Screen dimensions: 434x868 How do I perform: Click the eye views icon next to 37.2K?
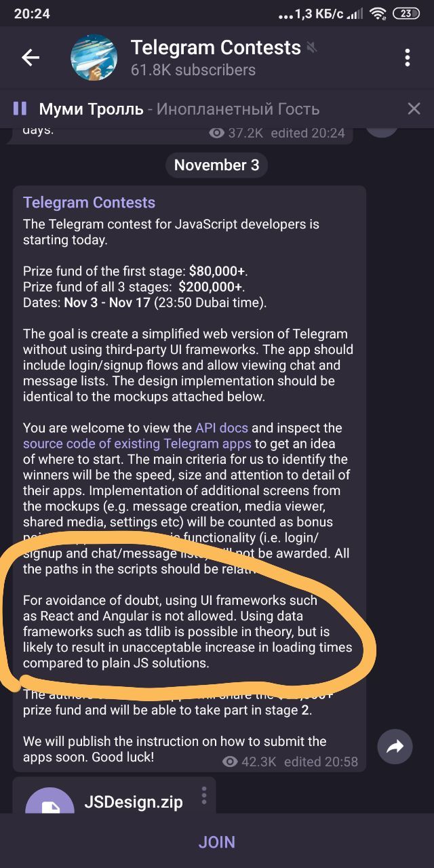coord(217,133)
